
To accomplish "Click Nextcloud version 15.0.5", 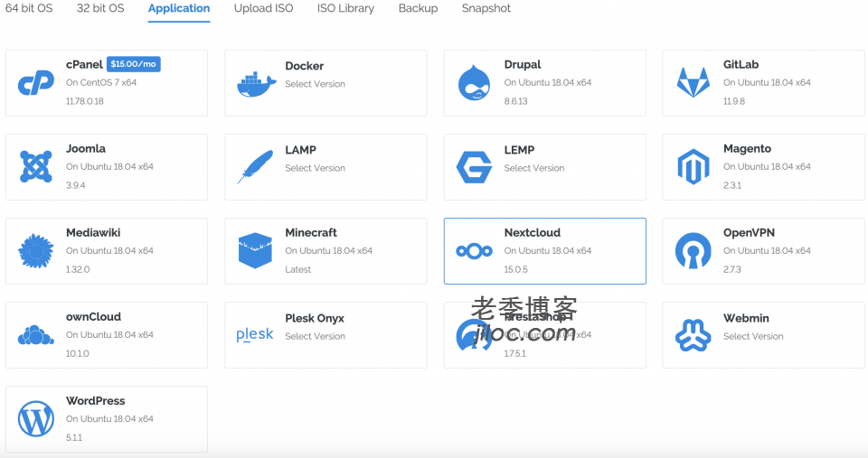I will coord(516,269).
